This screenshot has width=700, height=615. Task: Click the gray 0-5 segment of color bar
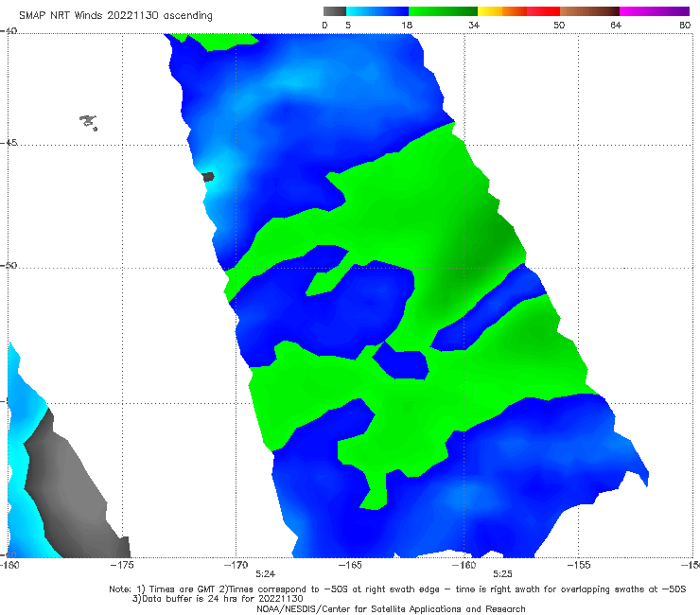click(335, 11)
